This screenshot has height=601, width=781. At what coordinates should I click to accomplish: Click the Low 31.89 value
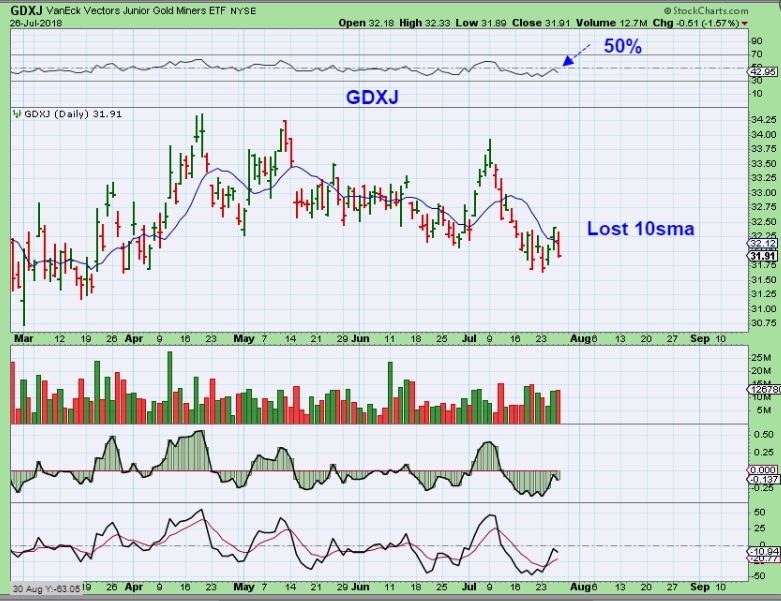pos(482,23)
